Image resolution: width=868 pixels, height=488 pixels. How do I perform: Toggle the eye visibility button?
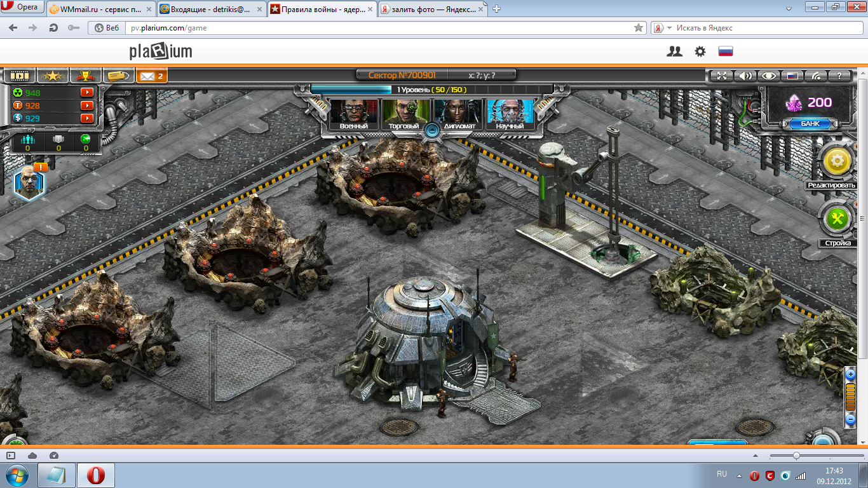(768, 76)
